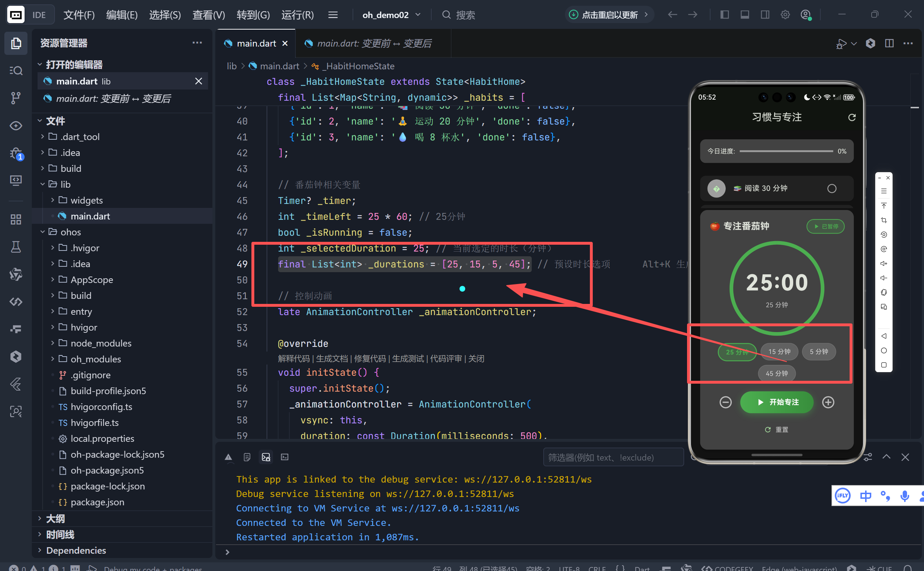This screenshot has width=924, height=571.
Task: Open the Search icon in activity bar
Action: (16, 71)
